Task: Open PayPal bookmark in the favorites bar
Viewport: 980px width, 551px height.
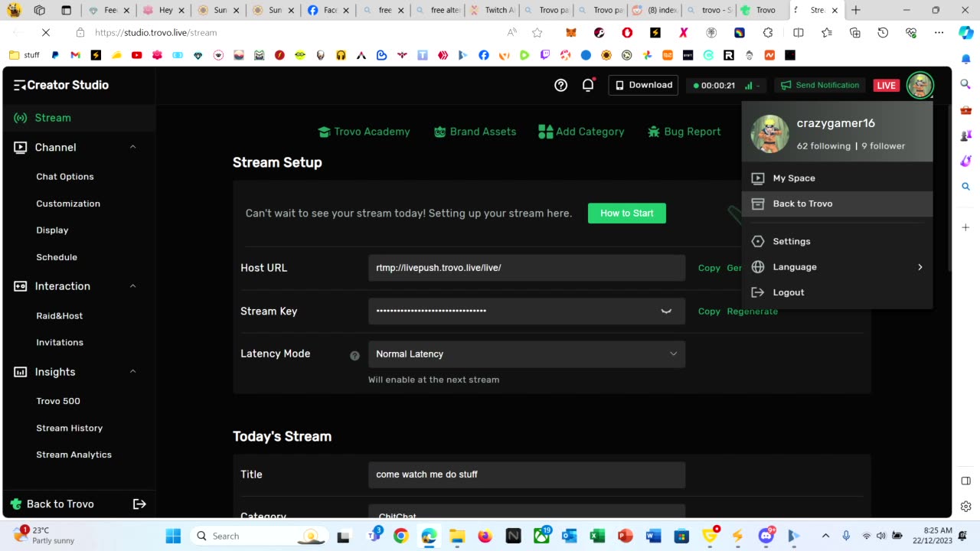Action: coord(55,55)
